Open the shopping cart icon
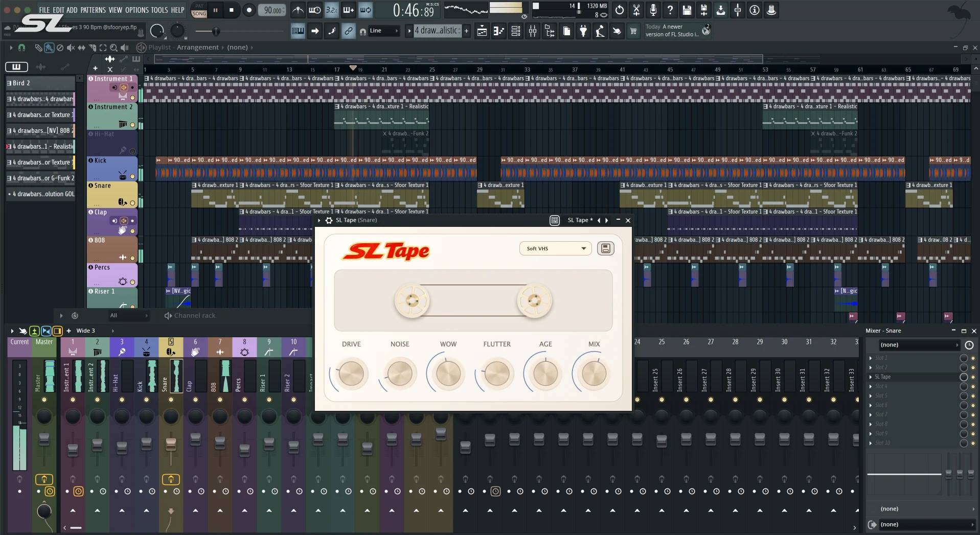The width and height of the screenshot is (980, 535). (633, 31)
